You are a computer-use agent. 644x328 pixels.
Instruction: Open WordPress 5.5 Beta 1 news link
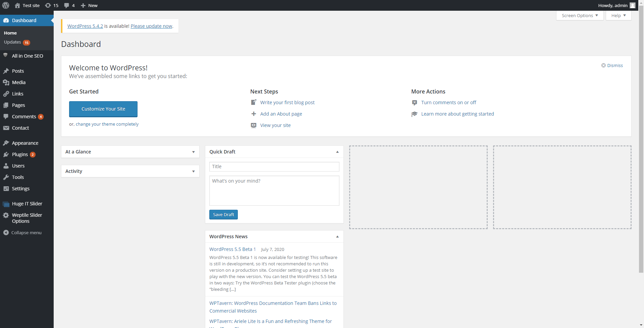point(232,249)
